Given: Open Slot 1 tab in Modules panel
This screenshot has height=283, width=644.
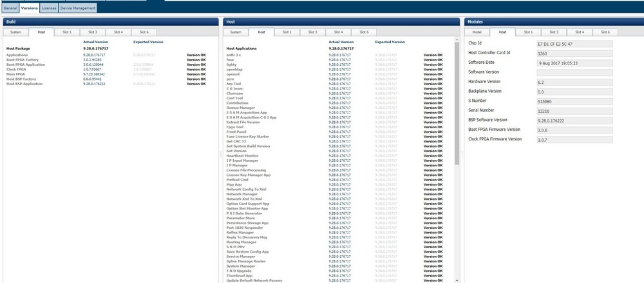Looking at the screenshot, I should (528, 32).
